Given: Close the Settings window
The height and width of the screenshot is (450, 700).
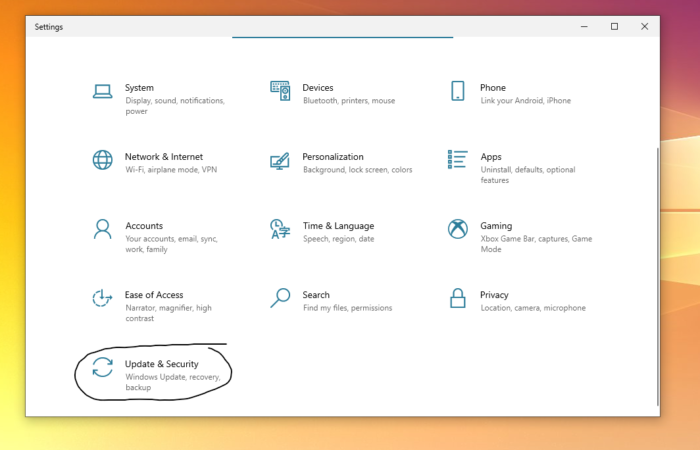Looking at the screenshot, I should [x=644, y=27].
